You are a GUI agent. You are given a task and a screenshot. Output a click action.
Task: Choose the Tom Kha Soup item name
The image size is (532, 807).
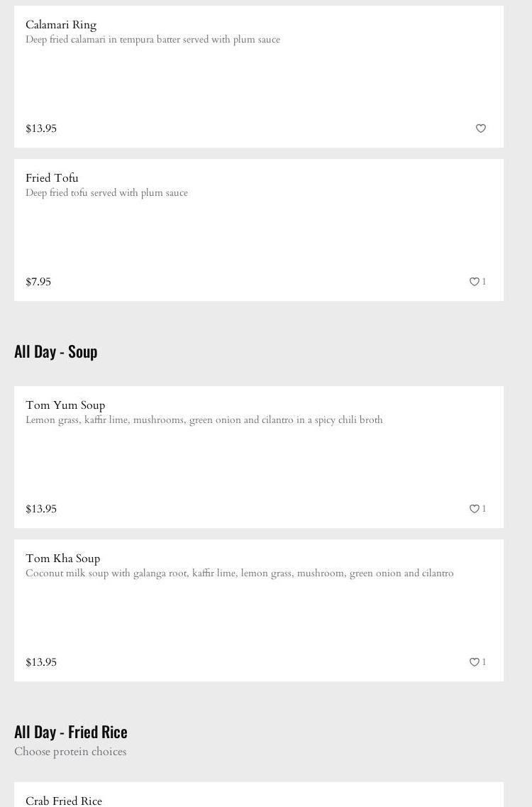pos(62,559)
